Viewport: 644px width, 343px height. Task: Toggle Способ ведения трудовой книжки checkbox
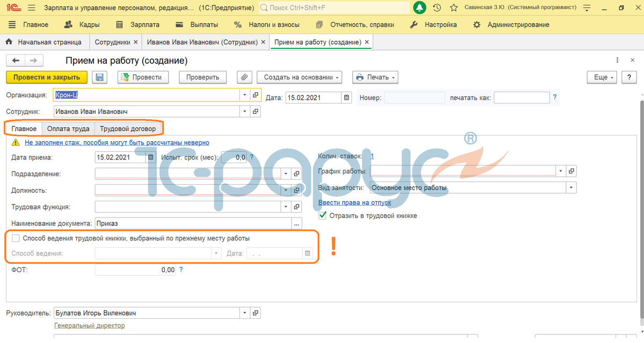16,238
